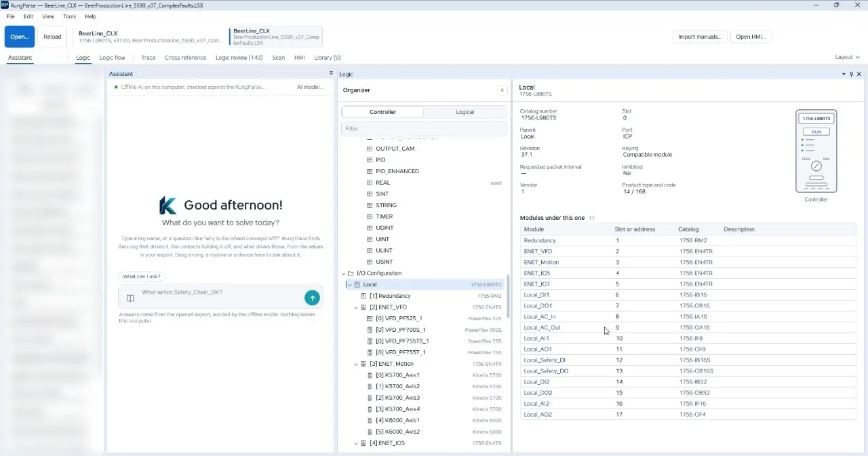Click the K5700_Axis1 device icon
Image resolution: width=868 pixels, height=456 pixels.
pyautogui.click(x=370, y=375)
